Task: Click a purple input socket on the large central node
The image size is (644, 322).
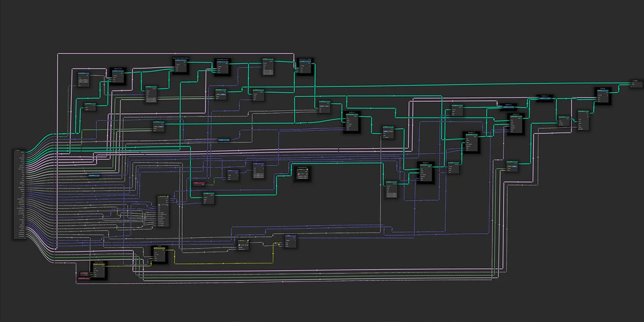Action: click(x=158, y=208)
